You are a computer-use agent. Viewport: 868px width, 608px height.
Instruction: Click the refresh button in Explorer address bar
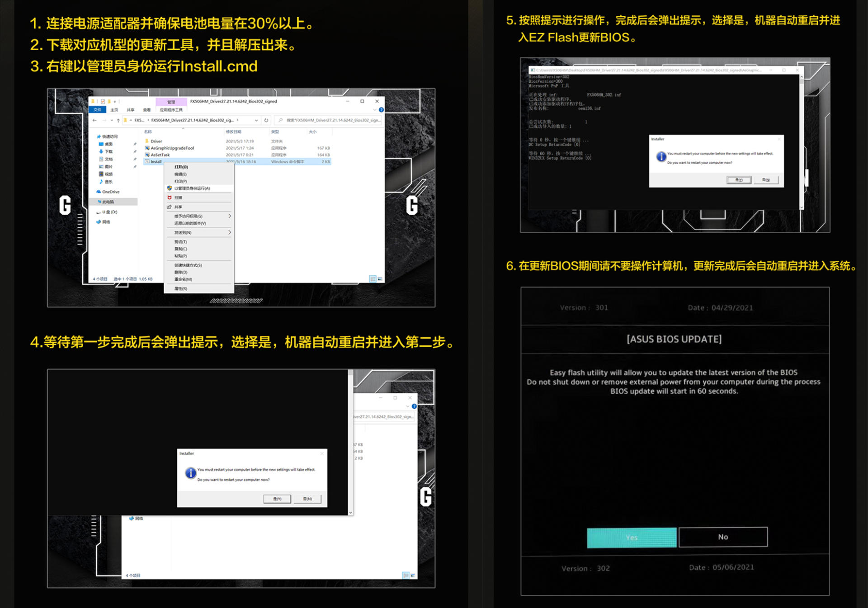(266, 120)
